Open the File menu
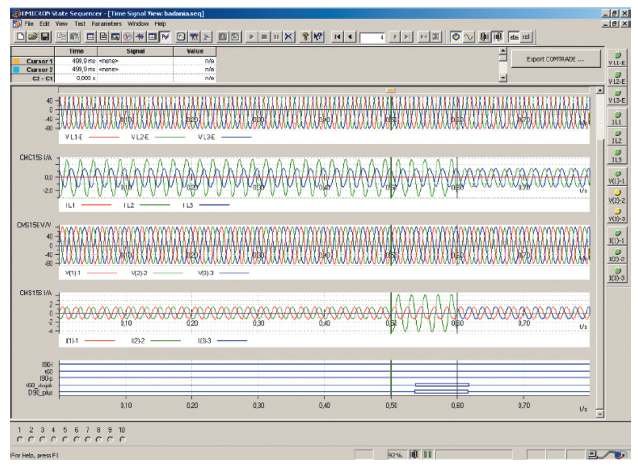Screen dimensions: 638x476 [29, 24]
